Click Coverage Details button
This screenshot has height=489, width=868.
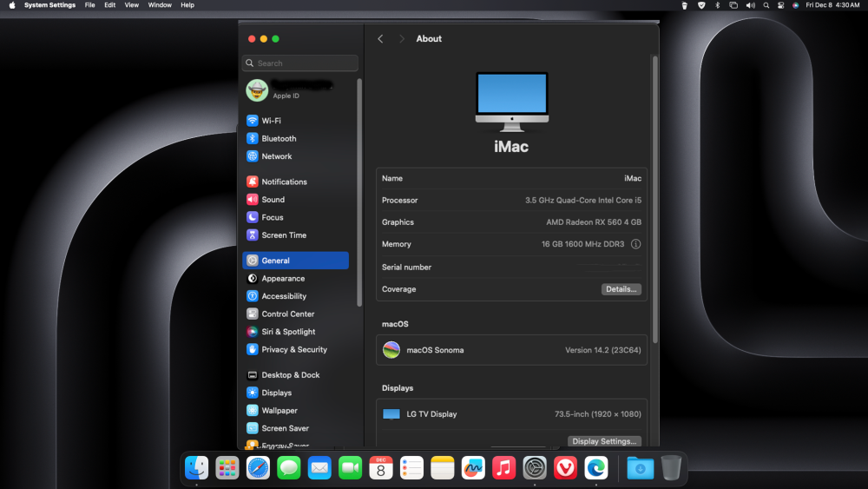621,289
